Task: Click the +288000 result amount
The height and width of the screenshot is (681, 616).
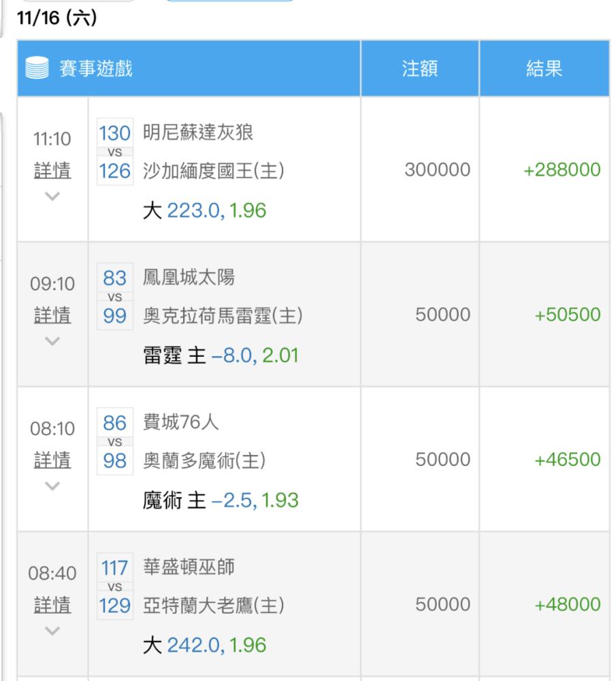Action: click(562, 170)
